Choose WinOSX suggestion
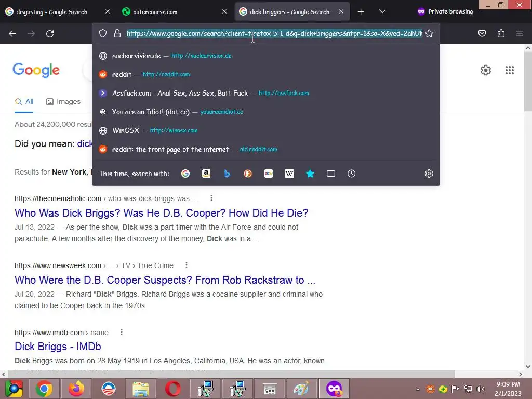 tap(265, 130)
